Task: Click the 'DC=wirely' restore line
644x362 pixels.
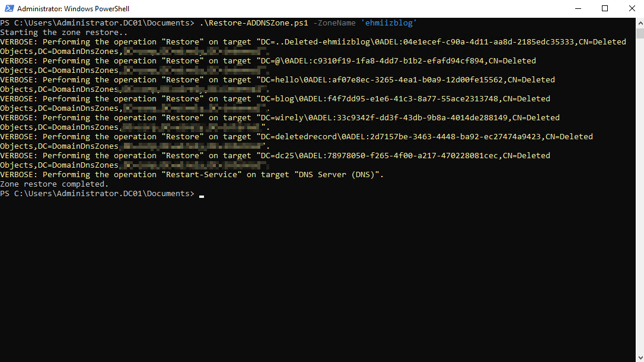Action: [280, 118]
